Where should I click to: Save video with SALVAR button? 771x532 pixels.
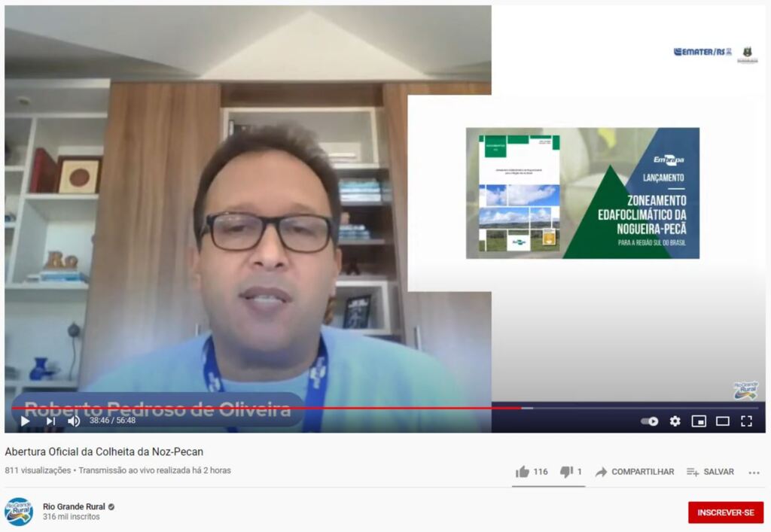710,472
